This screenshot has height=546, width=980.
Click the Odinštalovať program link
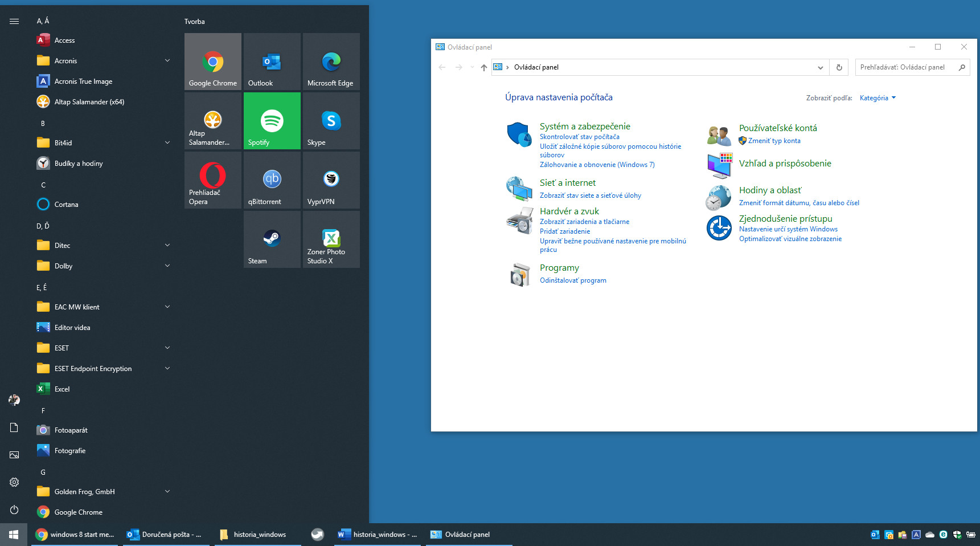click(573, 280)
